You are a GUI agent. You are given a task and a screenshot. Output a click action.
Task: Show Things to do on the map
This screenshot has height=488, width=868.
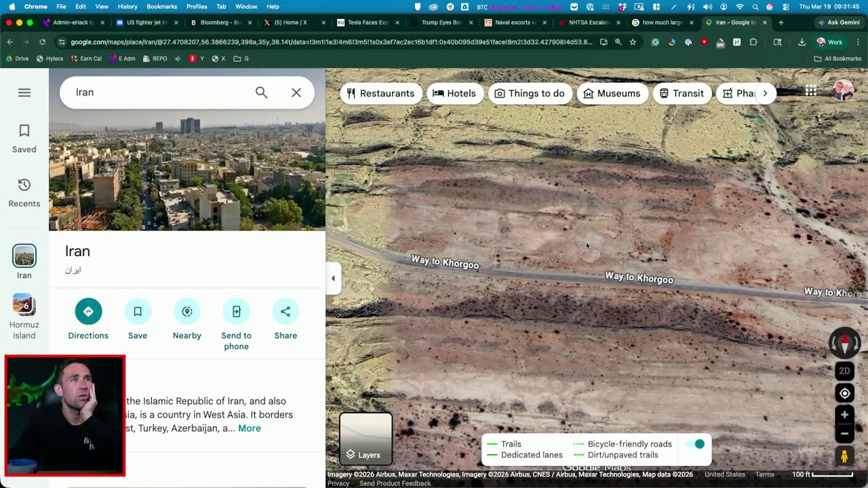click(x=530, y=94)
